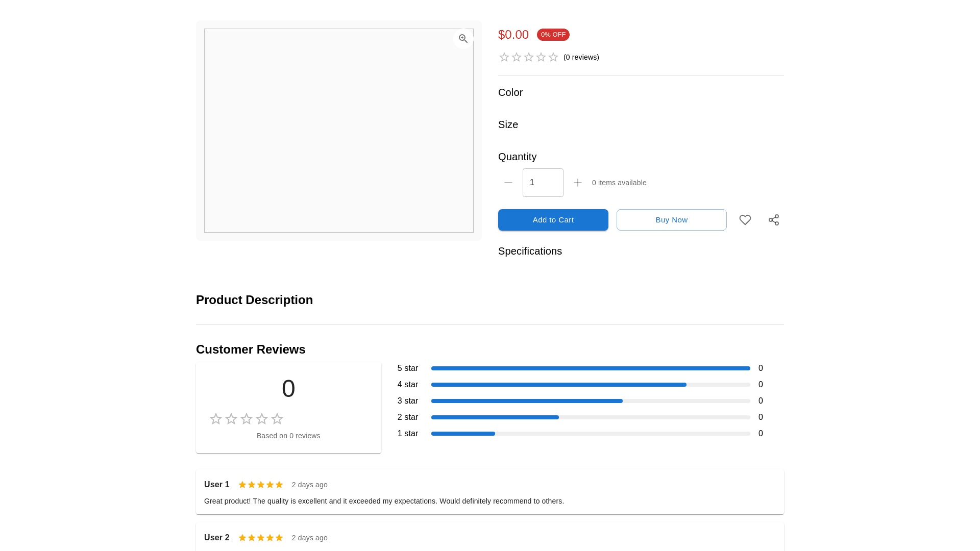Click the share icon
980x551 pixels.
(x=774, y=220)
